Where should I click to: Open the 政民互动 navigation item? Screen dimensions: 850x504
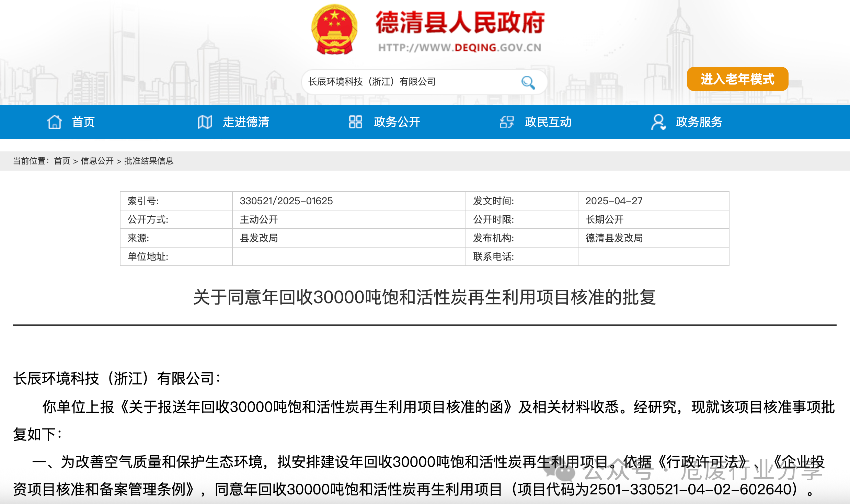point(548,122)
